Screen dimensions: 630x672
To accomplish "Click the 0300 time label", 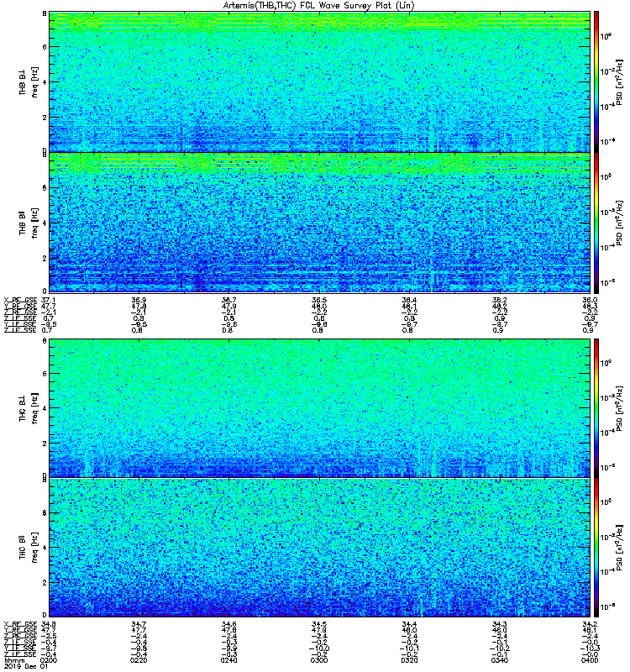I will pyautogui.click(x=319, y=660).
